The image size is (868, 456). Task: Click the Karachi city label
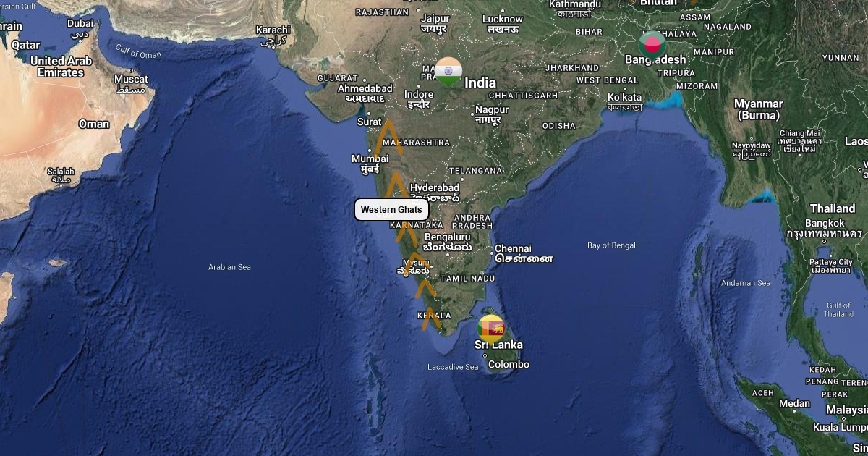[x=273, y=30]
